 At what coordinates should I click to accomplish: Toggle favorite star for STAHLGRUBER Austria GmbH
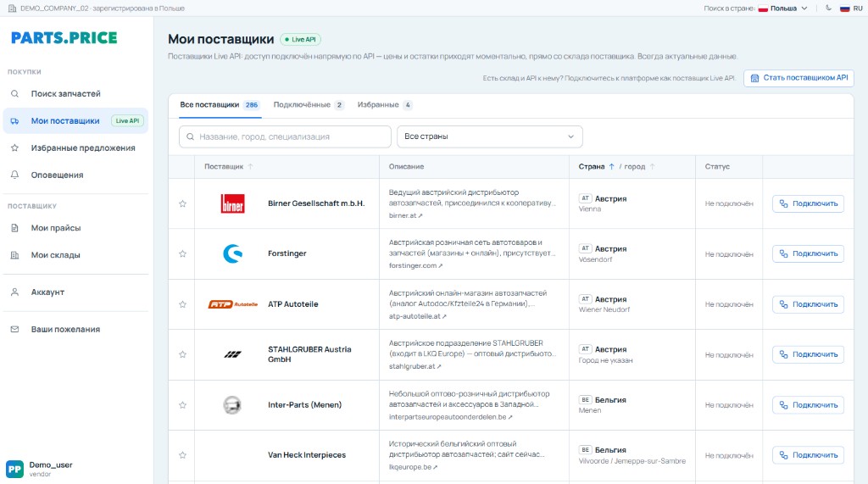click(x=183, y=354)
